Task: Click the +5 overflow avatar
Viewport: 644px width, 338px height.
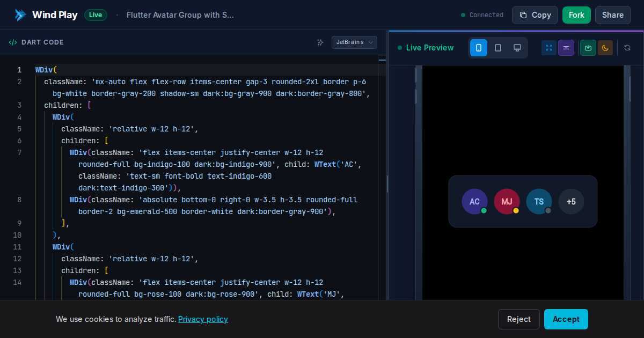Action: coord(571,202)
